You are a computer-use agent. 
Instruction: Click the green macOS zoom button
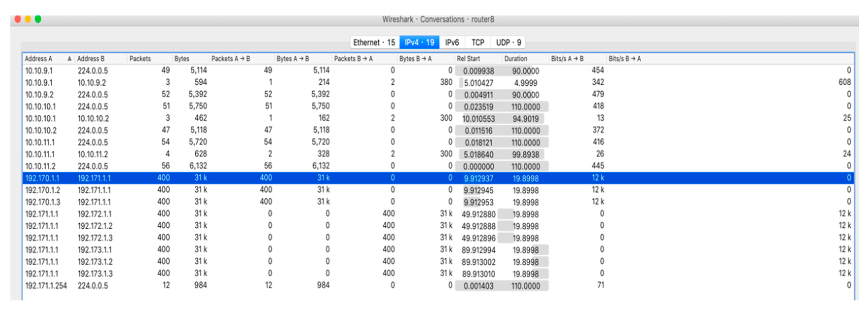pyautogui.click(x=38, y=19)
